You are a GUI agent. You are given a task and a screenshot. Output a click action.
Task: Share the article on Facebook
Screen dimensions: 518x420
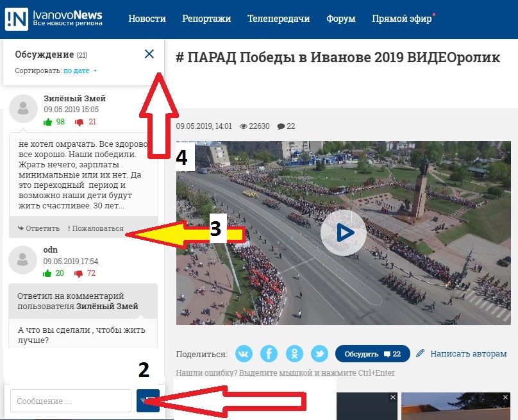click(269, 353)
